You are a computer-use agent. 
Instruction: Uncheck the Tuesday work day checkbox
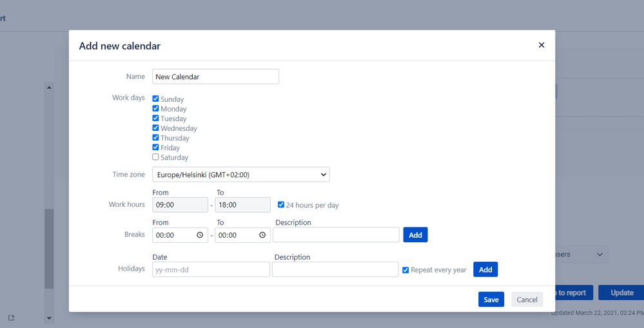tap(155, 118)
